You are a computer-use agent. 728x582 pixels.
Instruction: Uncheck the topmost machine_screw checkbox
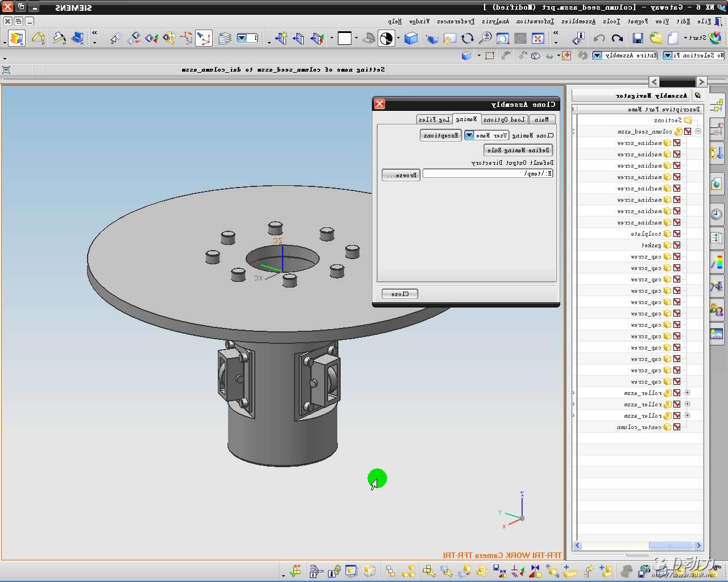(677, 143)
